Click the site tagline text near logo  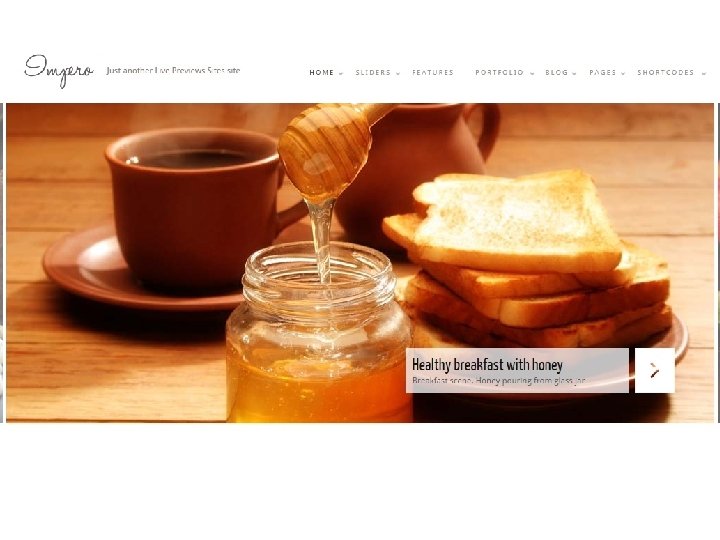pyautogui.click(x=173, y=71)
